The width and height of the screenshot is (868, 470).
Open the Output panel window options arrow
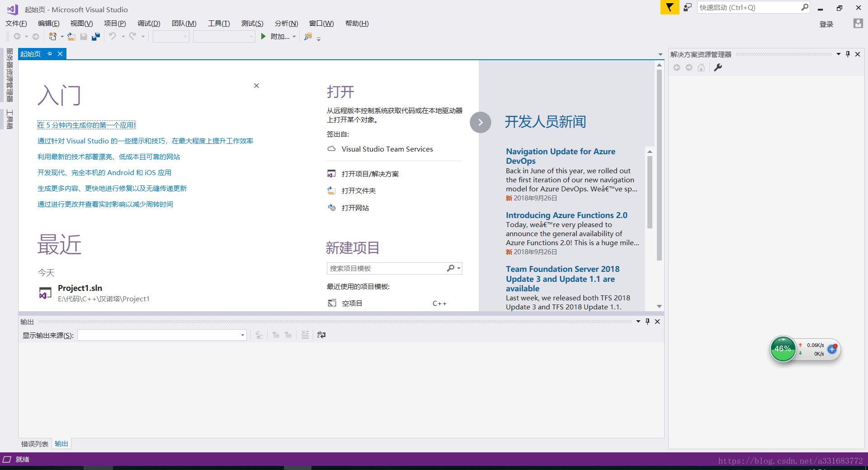click(638, 321)
